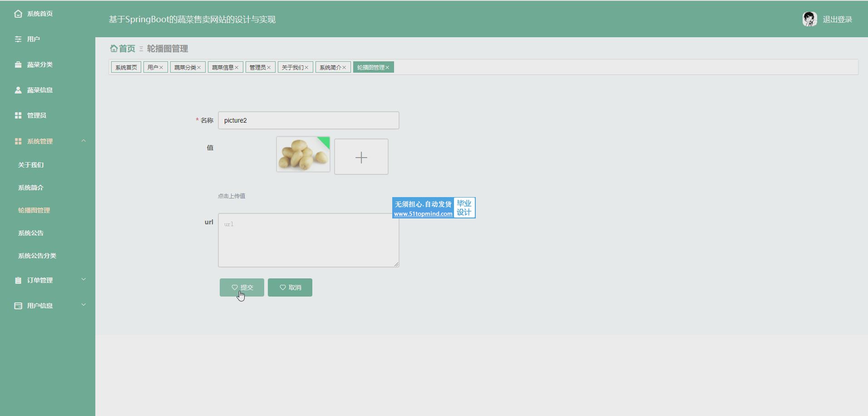The image size is (868, 416).
Task: Click the card icon beside 用户信息
Action: pyautogui.click(x=18, y=306)
